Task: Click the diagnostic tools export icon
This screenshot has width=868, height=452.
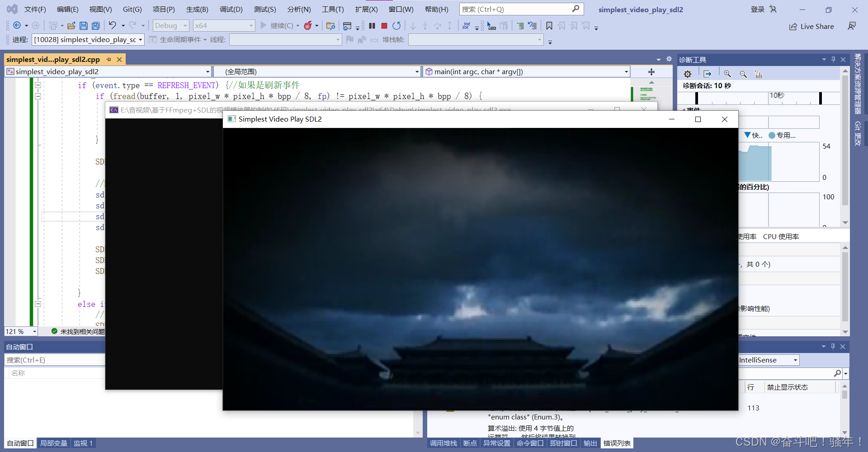Action: (x=708, y=74)
